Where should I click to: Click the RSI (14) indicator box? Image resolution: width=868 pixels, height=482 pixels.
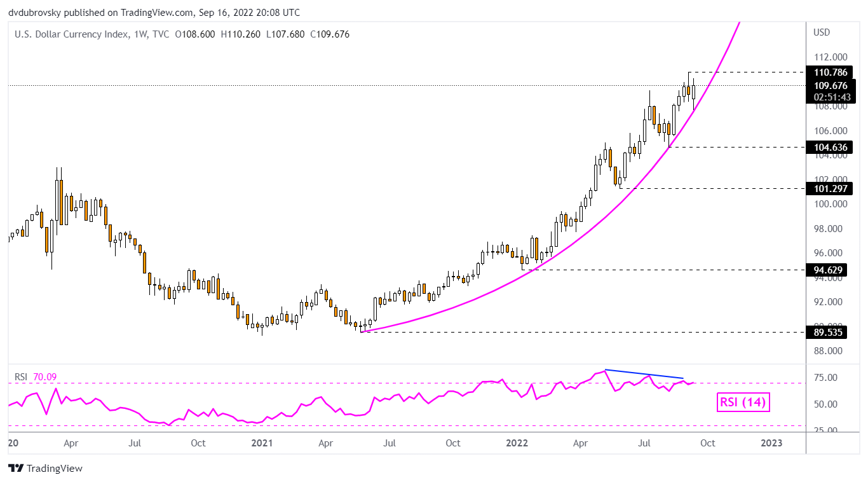(743, 402)
